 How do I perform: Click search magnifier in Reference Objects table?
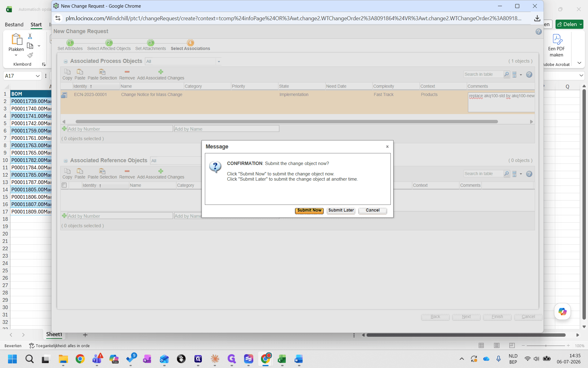point(507,174)
